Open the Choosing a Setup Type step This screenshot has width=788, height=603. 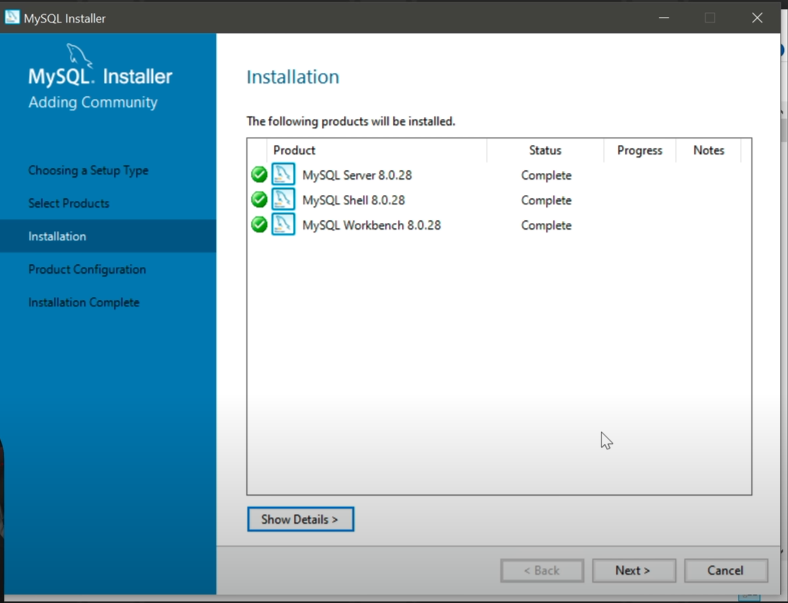point(88,170)
